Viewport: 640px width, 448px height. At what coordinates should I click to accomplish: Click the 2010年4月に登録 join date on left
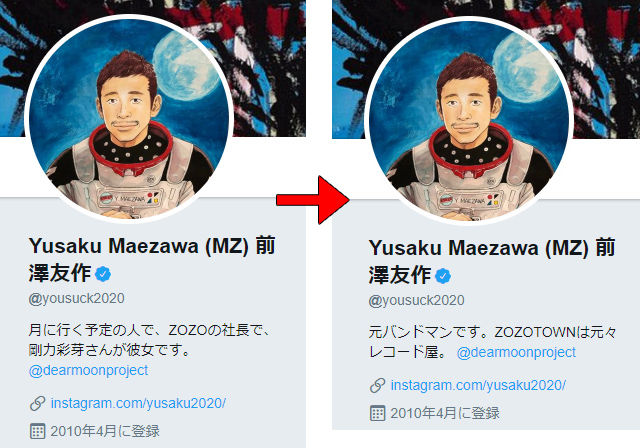point(105,431)
